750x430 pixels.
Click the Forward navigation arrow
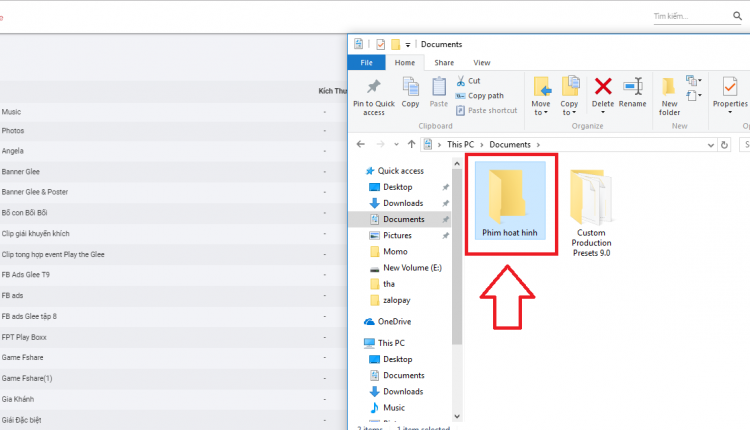pos(380,144)
